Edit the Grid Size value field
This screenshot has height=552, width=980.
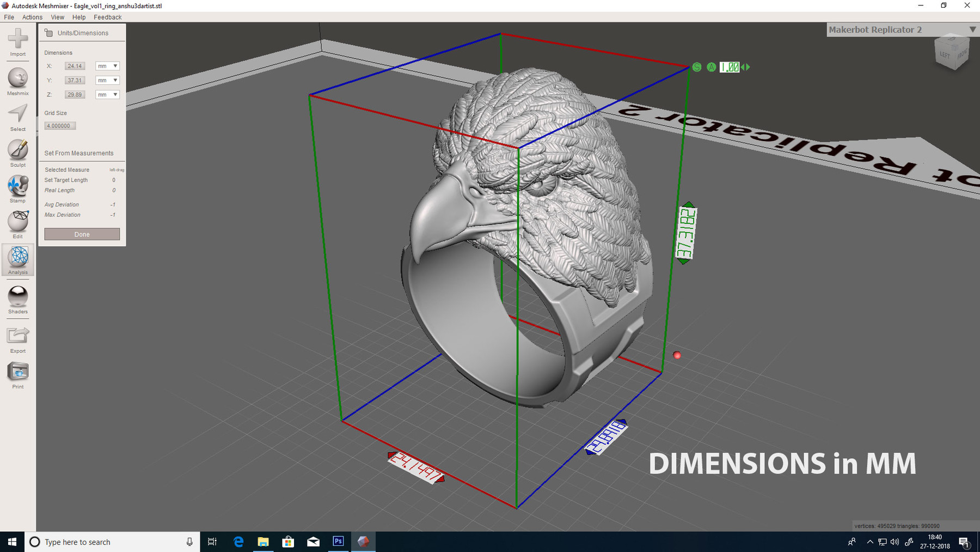[59, 125]
